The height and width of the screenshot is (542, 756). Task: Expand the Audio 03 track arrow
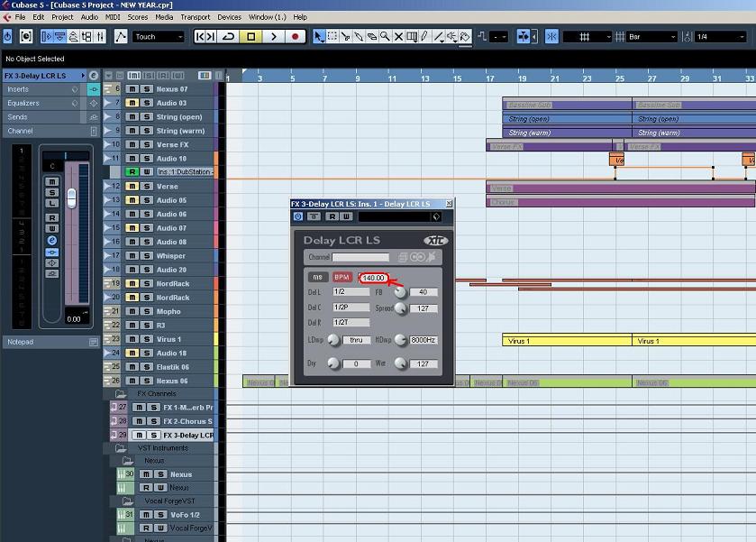[108, 103]
